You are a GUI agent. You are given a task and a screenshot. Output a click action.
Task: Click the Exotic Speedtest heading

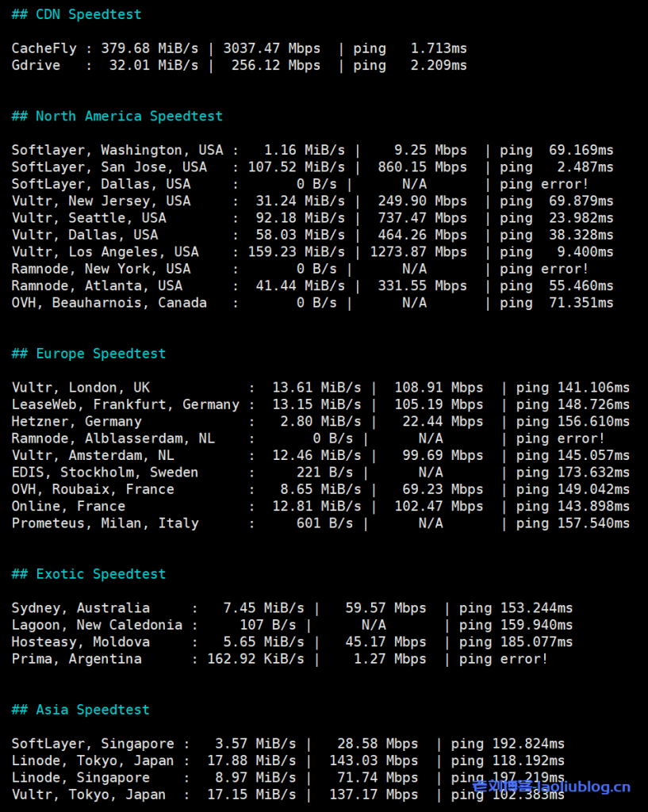(89, 574)
